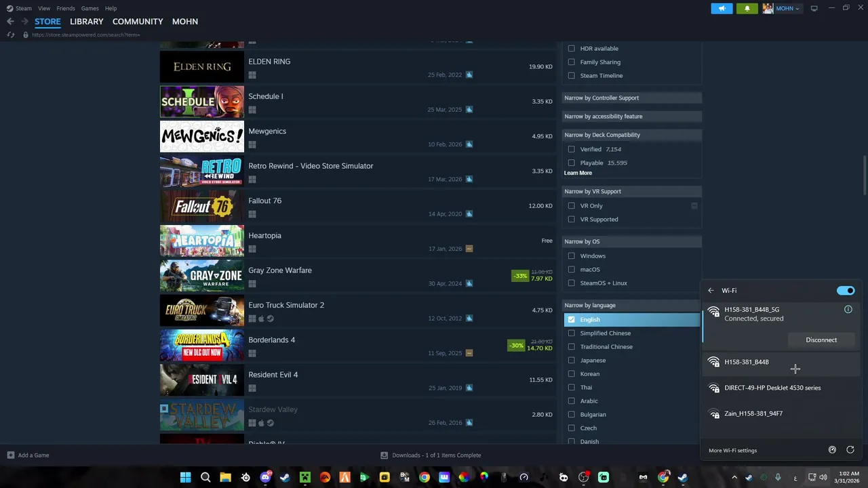Open Discord from the taskbar

[x=265, y=477]
